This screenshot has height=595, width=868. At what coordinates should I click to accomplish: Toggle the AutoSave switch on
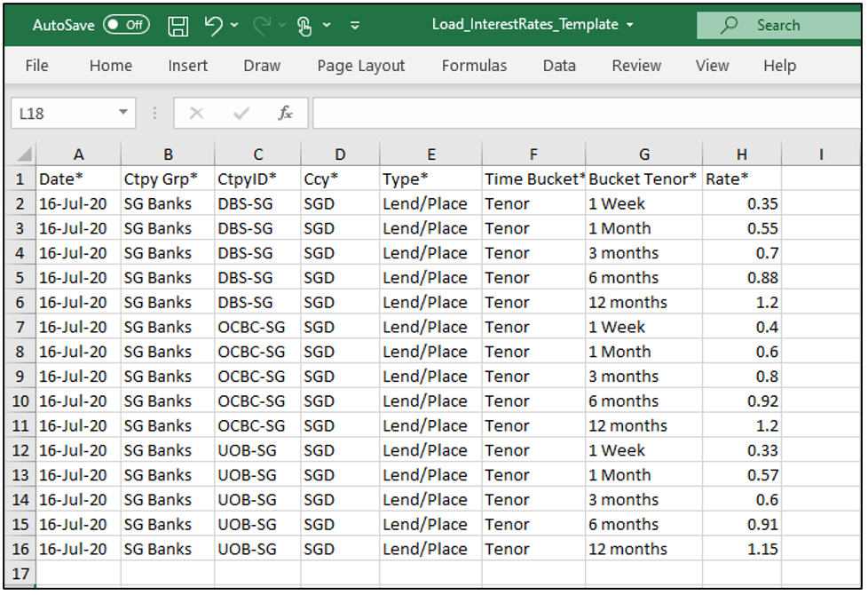click(x=126, y=25)
